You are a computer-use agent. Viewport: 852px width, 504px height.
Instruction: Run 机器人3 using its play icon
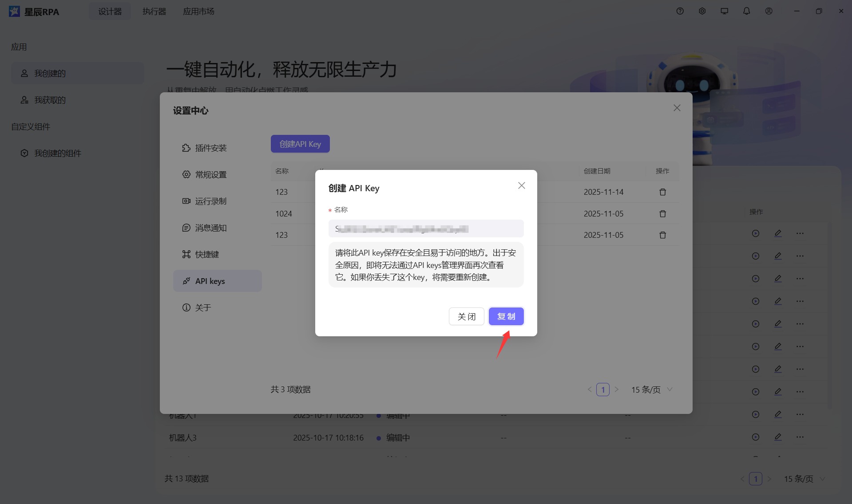click(x=756, y=437)
